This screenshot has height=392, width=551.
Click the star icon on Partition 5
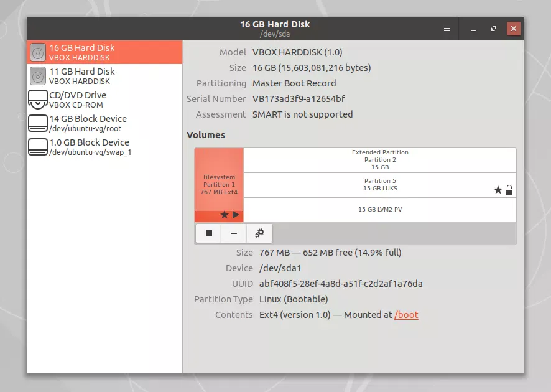click(498, 190)
